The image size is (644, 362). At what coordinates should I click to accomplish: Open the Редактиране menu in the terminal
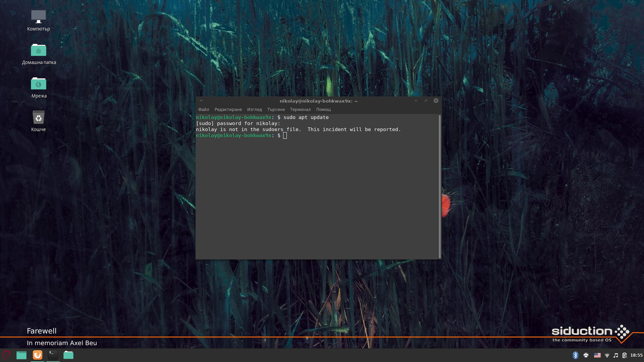228,109
